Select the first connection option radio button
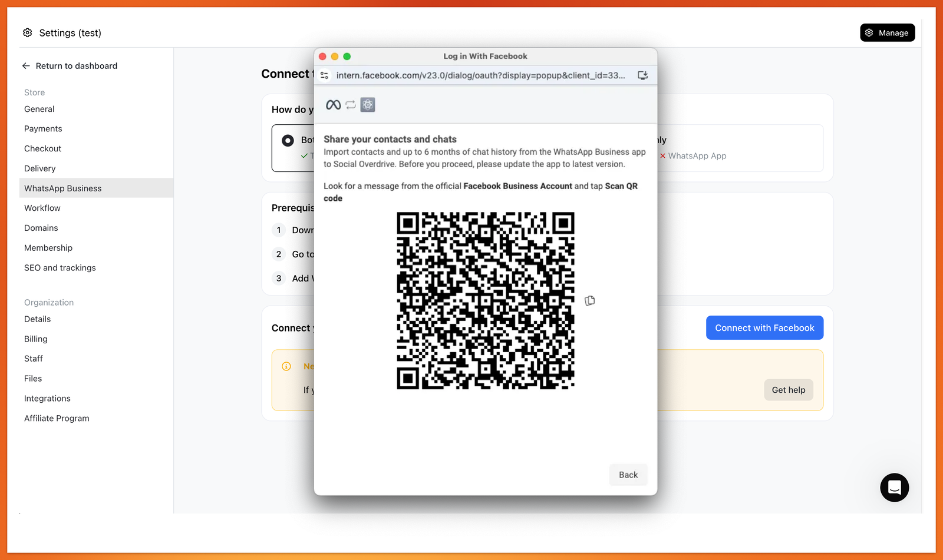943x560 pixels. pos(288,141)
